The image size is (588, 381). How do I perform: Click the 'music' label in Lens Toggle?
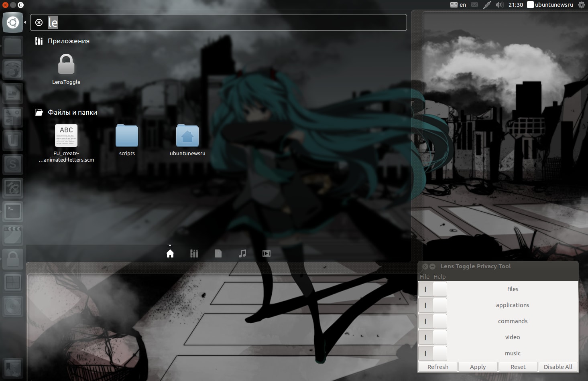pyautogui.click(x=513, y=353)
